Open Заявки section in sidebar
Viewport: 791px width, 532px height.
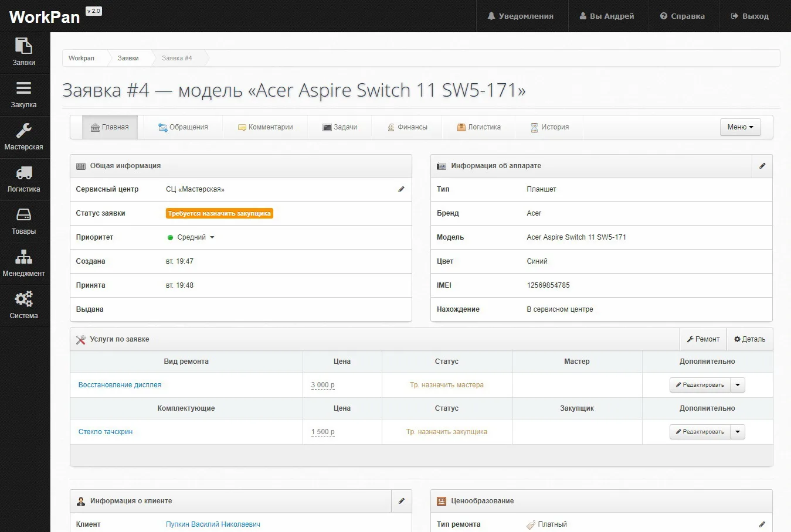(24, 53)
